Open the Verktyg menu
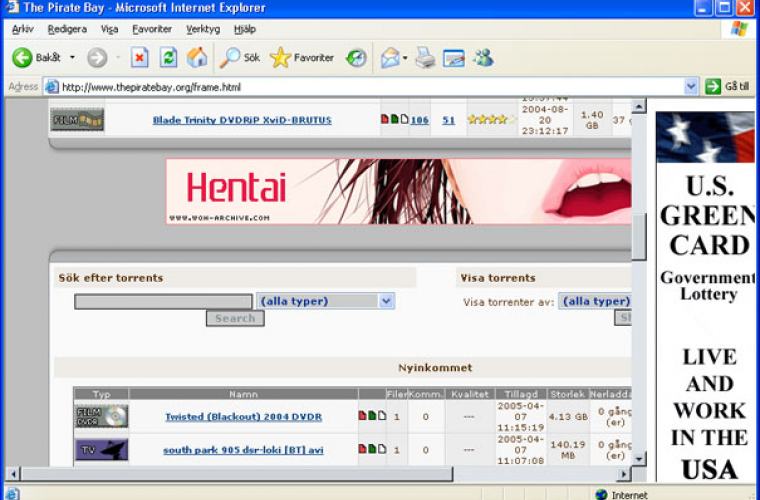This screenshot has height=500, width=760. tap(203, 29)
